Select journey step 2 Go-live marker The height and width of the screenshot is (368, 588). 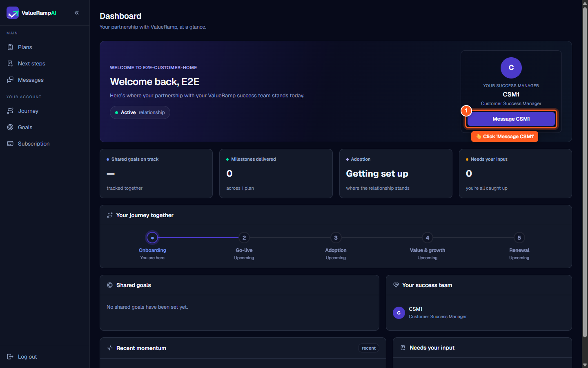(x=244, y=238)
